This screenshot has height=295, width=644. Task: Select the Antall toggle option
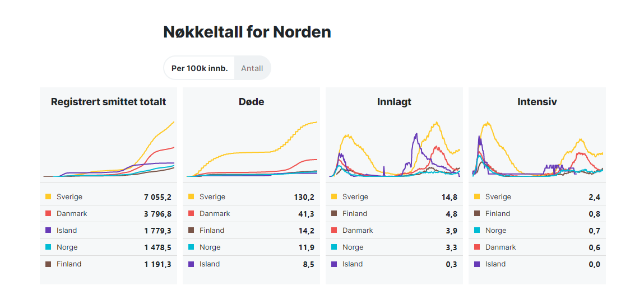[252, 68]
